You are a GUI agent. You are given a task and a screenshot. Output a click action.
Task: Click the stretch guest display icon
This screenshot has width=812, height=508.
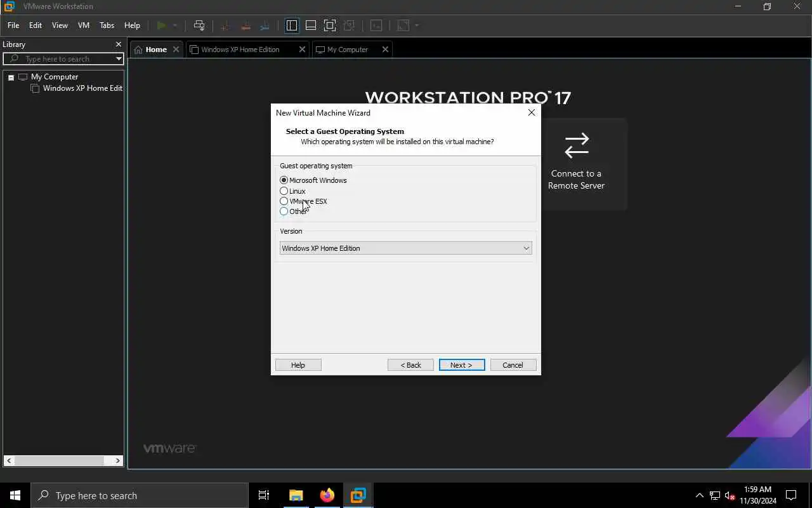(403, 25)
